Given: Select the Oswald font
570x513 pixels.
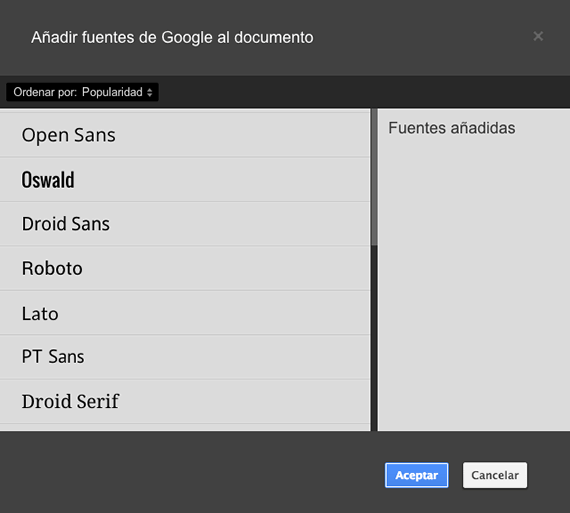Looking at the screenshot, I should [185, 180].
